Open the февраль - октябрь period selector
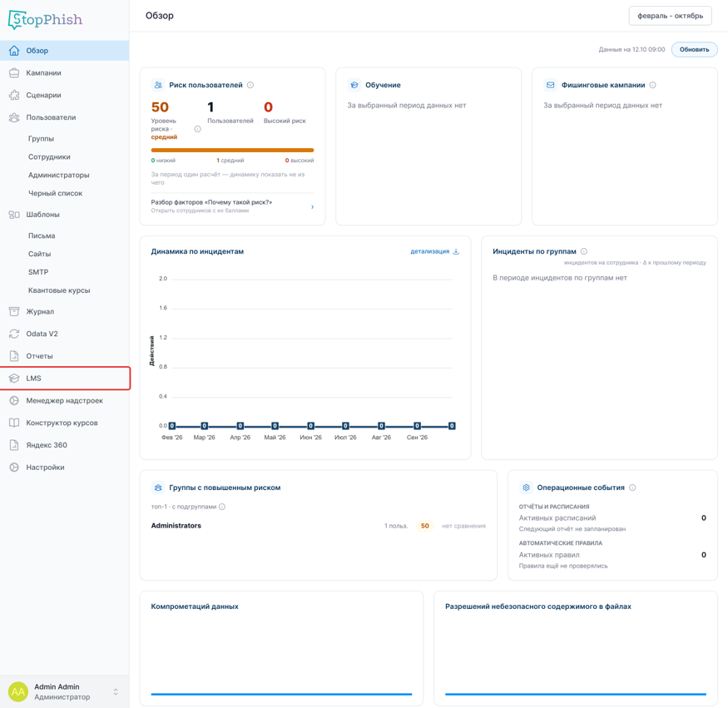 [x=670, y=16]
